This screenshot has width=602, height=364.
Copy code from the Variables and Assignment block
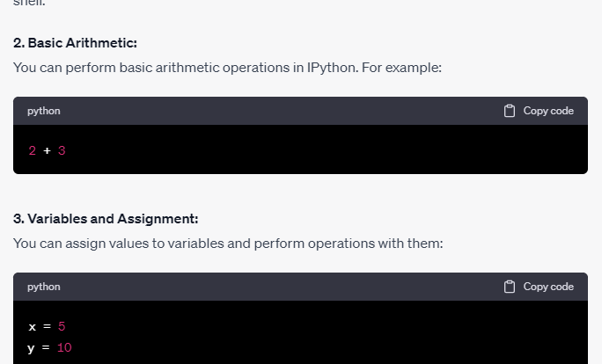(x=539, y=287)
